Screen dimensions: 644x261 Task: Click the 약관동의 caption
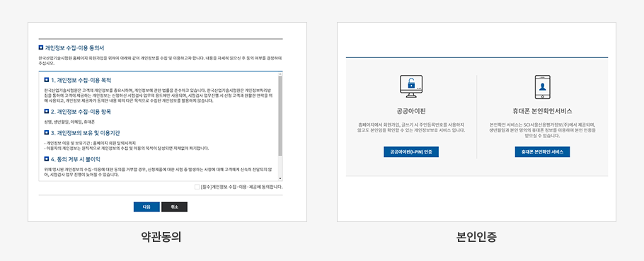coord(161,237)
